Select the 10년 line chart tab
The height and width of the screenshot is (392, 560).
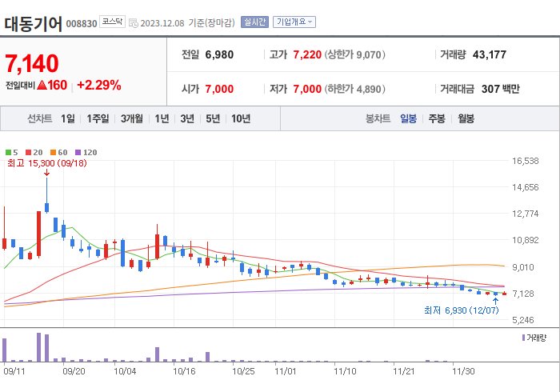(241, 118)
